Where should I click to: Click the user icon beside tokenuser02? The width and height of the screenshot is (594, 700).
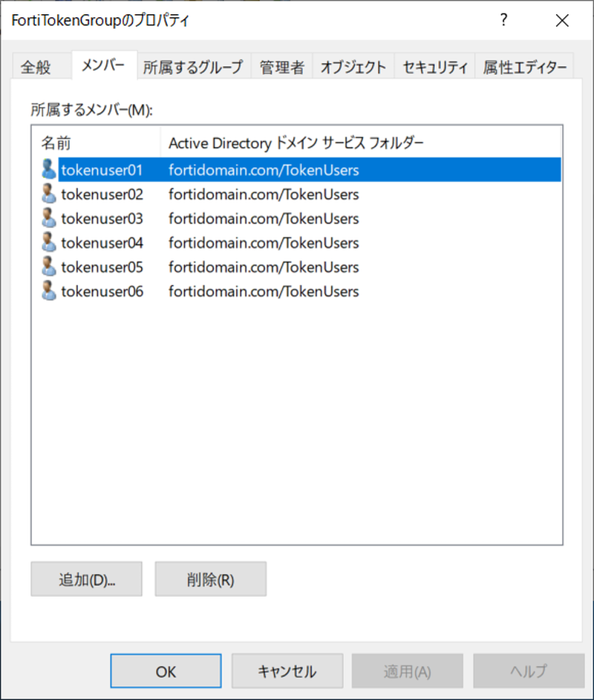(x=48, y=194)
